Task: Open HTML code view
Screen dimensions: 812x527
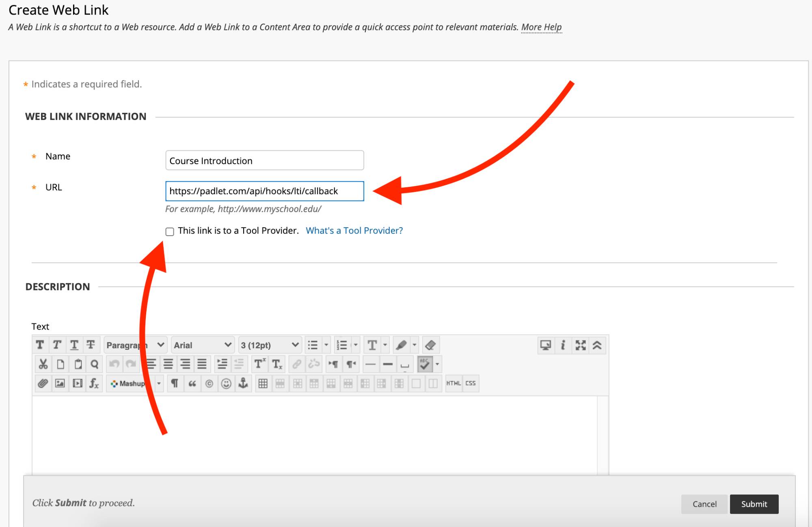Action: (454, 384)
